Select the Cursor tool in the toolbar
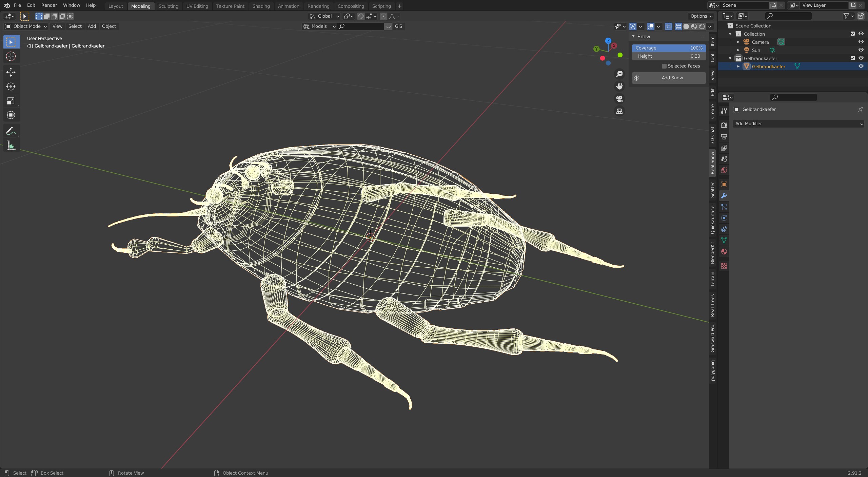 [11, 56]
